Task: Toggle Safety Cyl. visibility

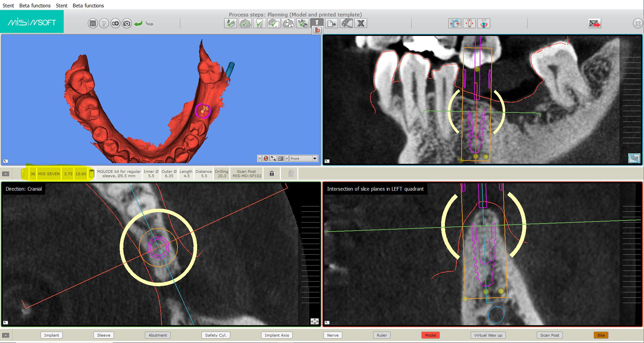Action: (216, 335)
